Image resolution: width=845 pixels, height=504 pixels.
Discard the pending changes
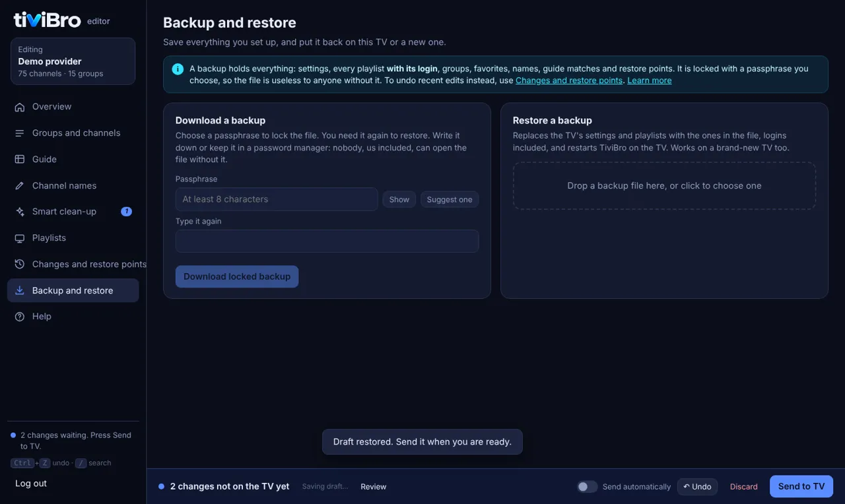[x=743, y=487]
